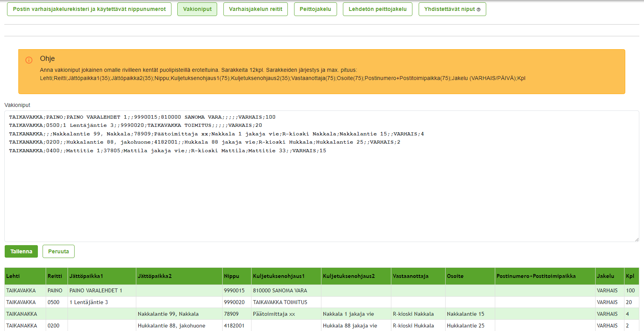Click the Osoite column header
The width and height of the screenshot is (644, 331).
tap(470, 276)
